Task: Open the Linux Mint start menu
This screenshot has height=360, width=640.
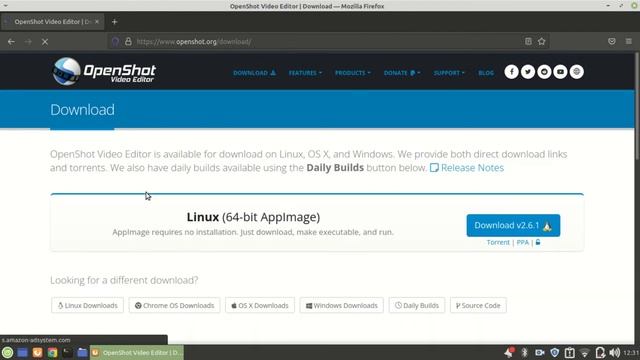Action: (7, 353)
